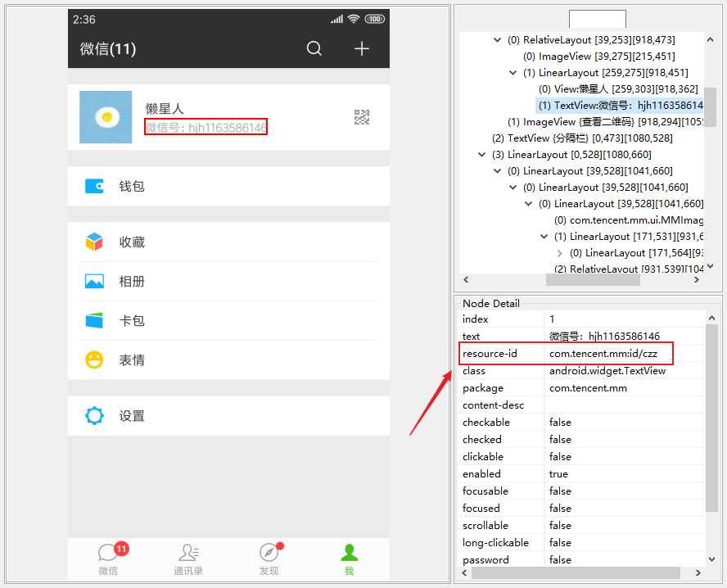Tap the 表情 label
The height and width of the screenshot is (588, 727).
132,360
